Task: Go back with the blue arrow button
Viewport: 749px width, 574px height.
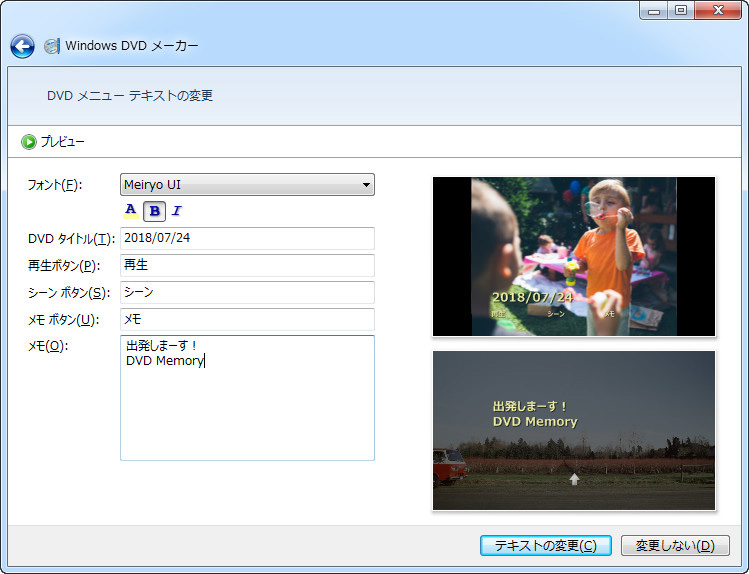Action: click(22, 46)
